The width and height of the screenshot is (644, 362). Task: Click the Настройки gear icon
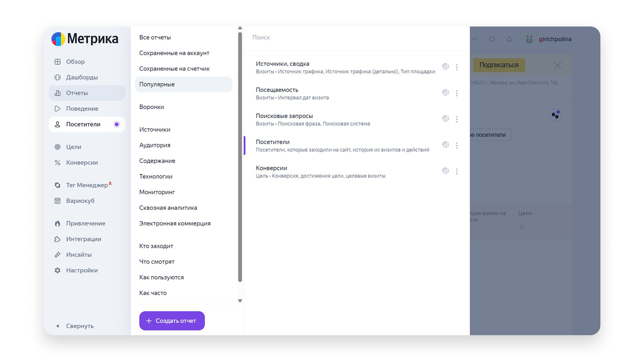[58, 270]
